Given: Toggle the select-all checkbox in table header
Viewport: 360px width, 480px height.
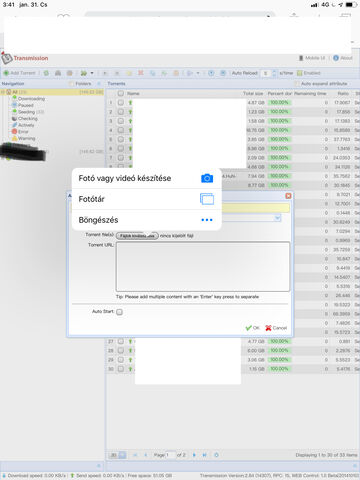Looking at the screenshot, I should point(121,94).
